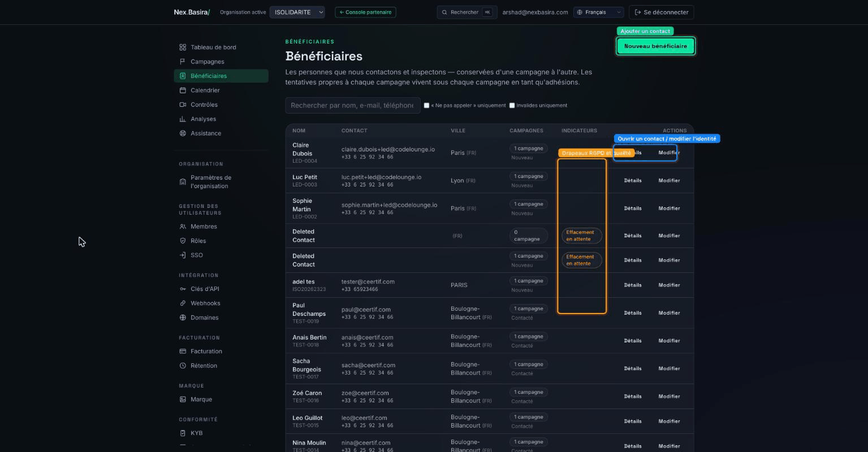Open the Domaines globe icon
868x452 pixels.
point(183,318)
